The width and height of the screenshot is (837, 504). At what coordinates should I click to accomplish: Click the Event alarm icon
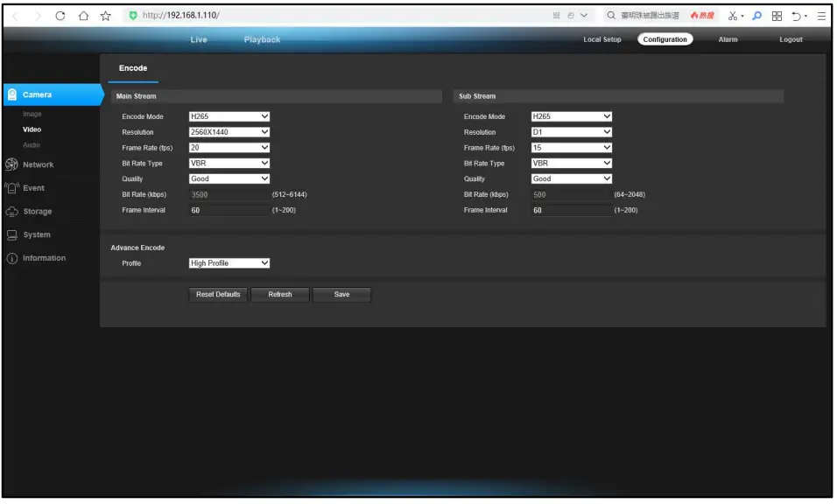11,188
